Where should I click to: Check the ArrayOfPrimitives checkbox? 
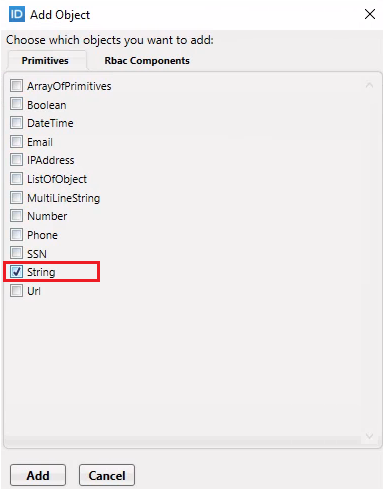(x=16, y=86)
